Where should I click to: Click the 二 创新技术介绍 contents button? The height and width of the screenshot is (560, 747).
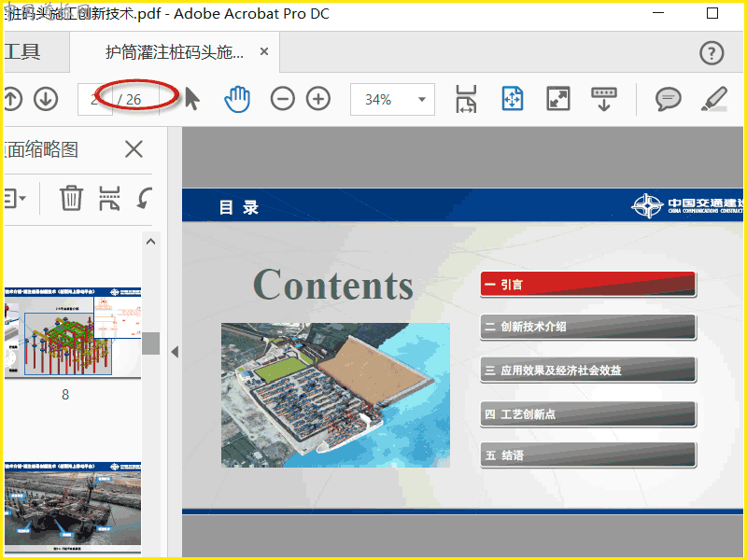588,328
